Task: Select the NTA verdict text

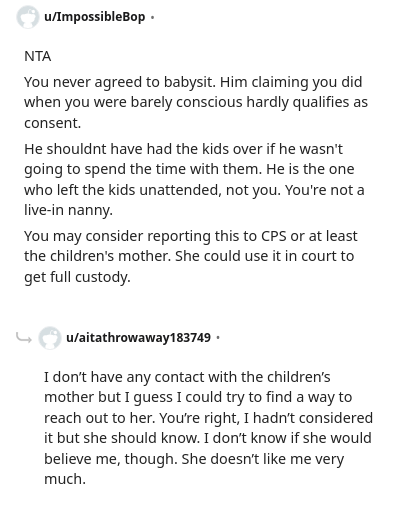Action: 38,56
